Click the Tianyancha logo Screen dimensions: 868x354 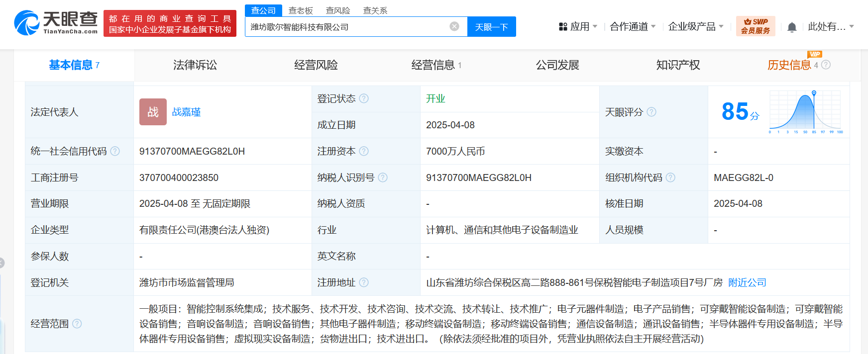coord(56,23)
